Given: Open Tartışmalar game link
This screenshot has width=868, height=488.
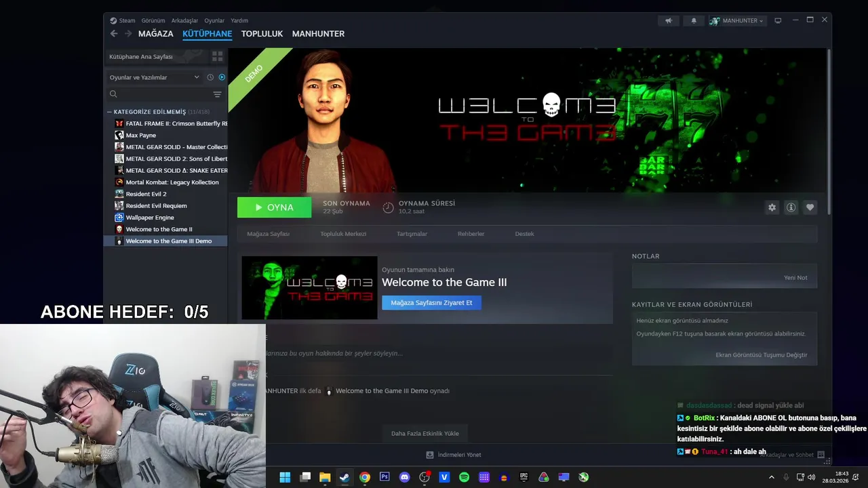Looking at the screenshot, I should click(x=412, y=234).
